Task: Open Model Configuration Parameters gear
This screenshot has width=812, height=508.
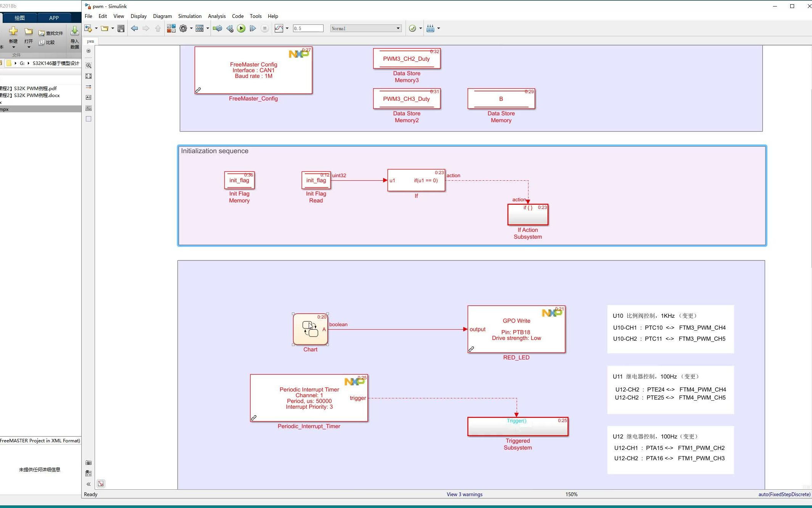Action: pyautogui.click(x=183, y=28)
